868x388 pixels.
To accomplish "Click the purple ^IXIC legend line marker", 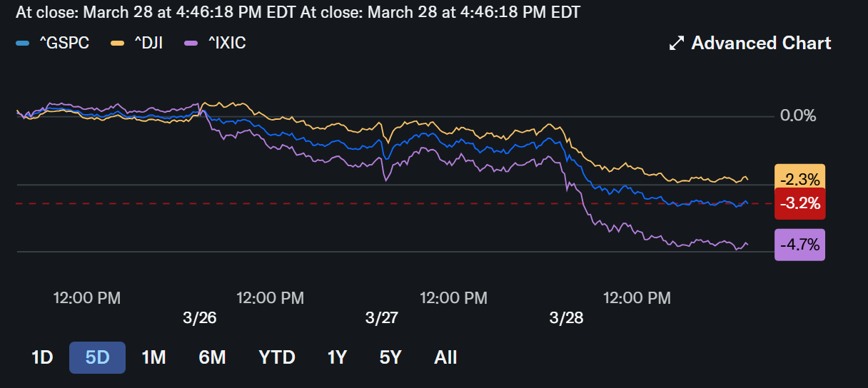I will click(x=190, y=44).
